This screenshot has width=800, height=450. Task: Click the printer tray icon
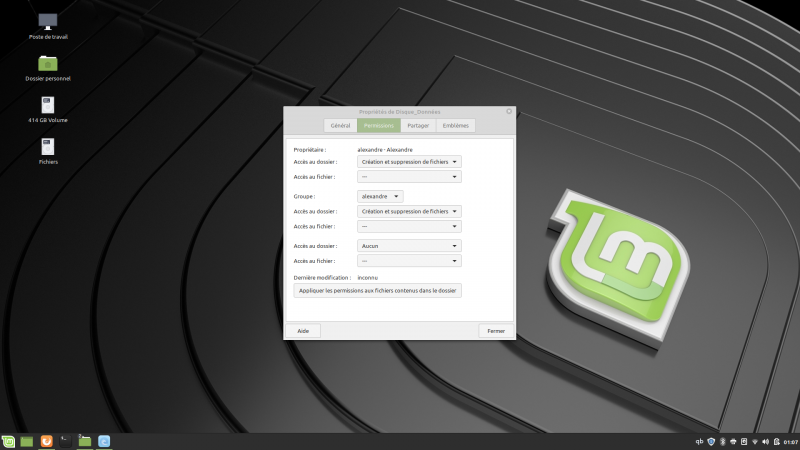(x=733, y=442)
